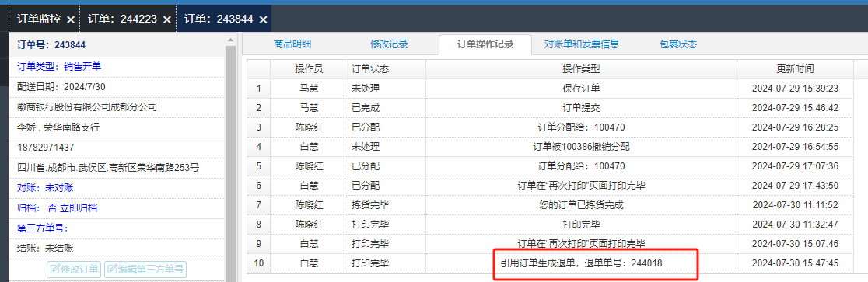868x282 pixels.
Task: Click timestamp 2024-07-30 11:11:52
Action: [x=795, y=204]
